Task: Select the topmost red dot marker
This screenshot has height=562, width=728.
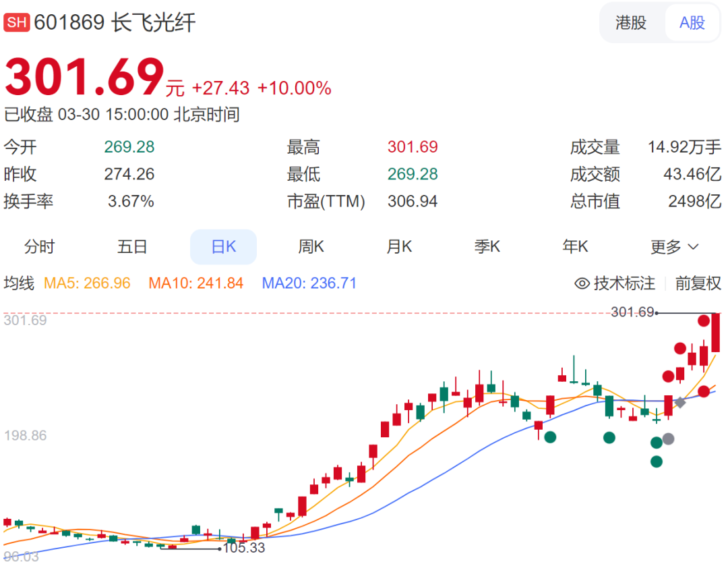Action: pyautogui.click(x=704, y=320)
